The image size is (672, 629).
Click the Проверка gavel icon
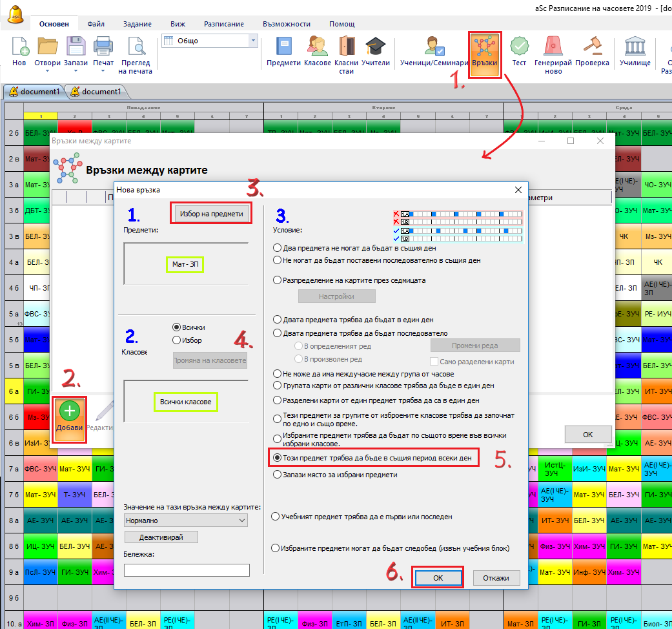[x=592, y=48]
